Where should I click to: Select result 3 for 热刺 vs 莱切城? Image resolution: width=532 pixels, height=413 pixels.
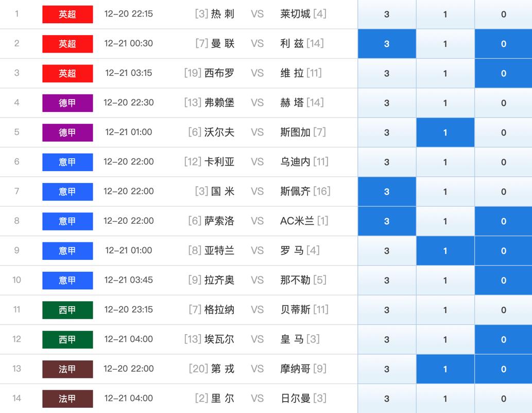coord(387,14)
